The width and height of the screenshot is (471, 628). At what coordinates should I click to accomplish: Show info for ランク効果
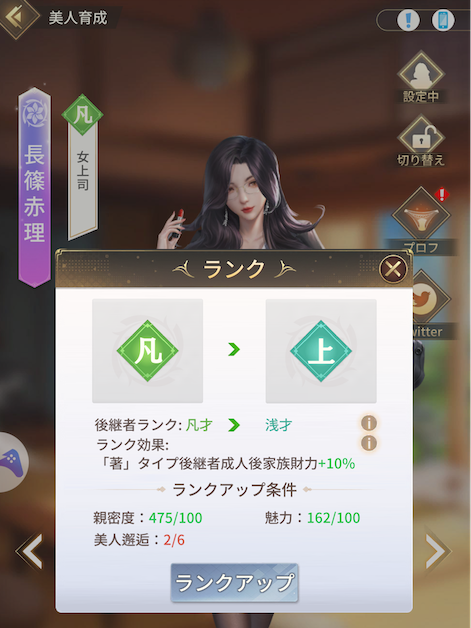pos(368,443)
